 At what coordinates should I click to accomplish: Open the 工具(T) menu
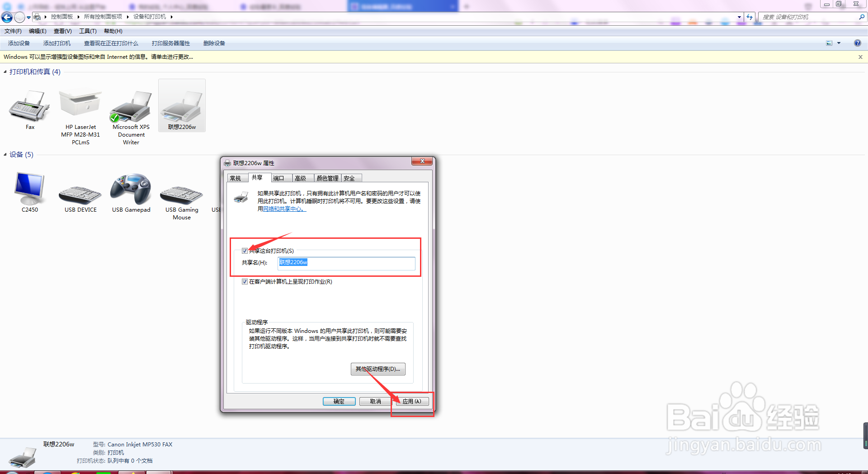pos(88,31)
